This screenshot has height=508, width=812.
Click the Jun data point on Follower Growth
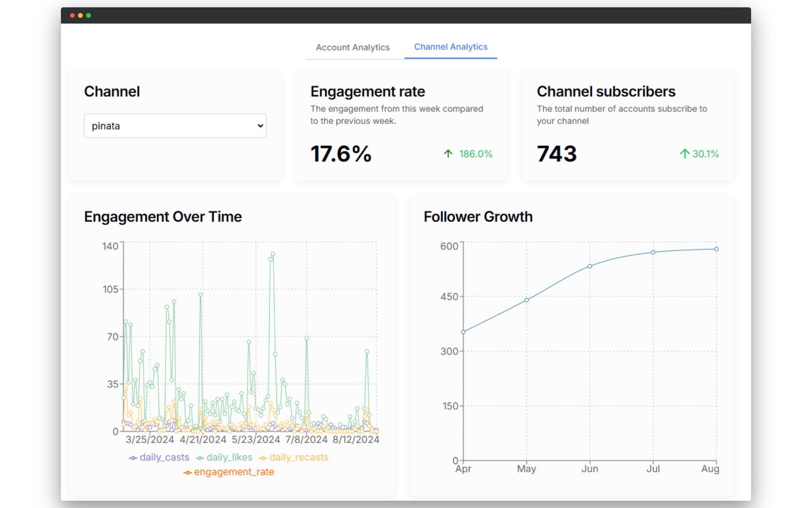click(x=590, y=266)
